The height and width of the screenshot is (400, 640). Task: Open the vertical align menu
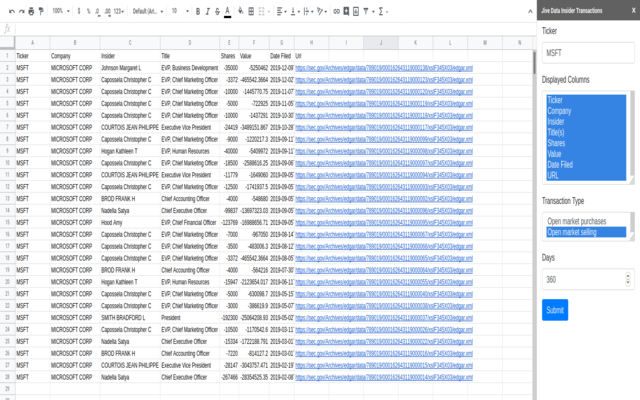click(x=294, y=11)
